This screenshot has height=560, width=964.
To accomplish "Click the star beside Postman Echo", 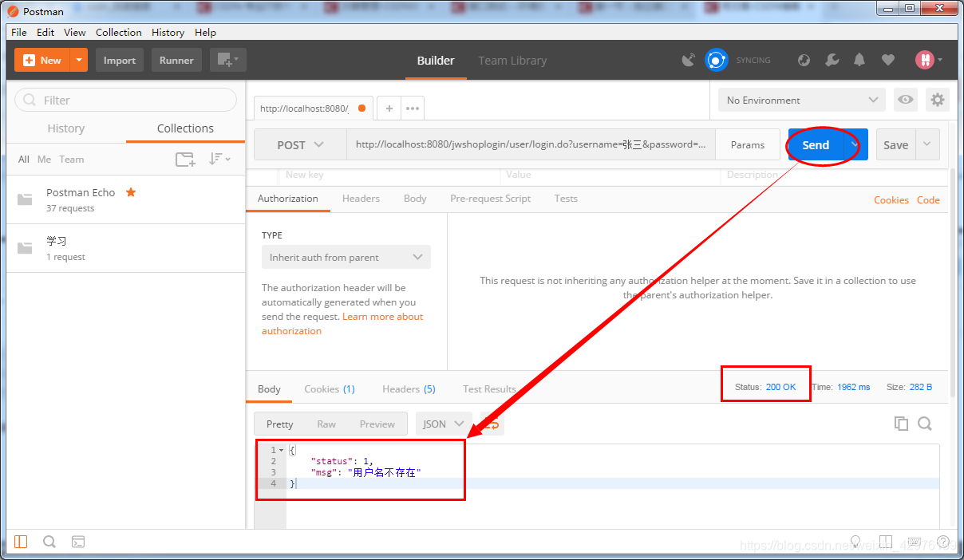I will point(131,192).
